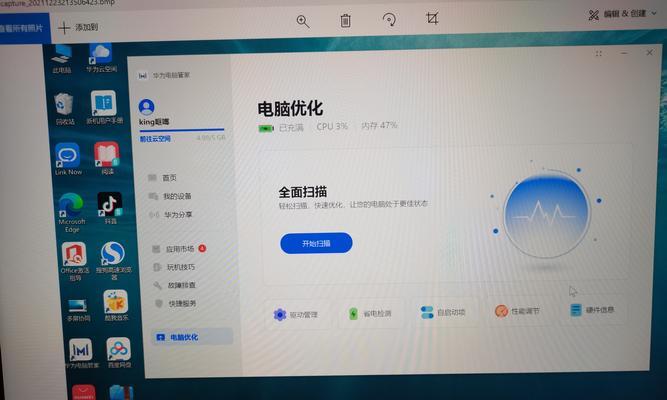This screenshot has height=400, width=667.
Task: Click the red badge beside 应用市场
Action: pos(202,248)
